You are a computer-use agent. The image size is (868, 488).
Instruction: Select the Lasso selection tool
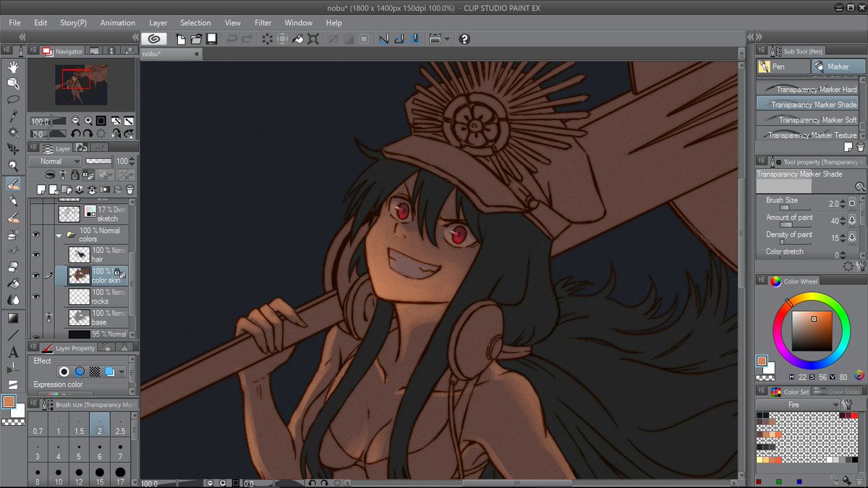coord(13,100)
